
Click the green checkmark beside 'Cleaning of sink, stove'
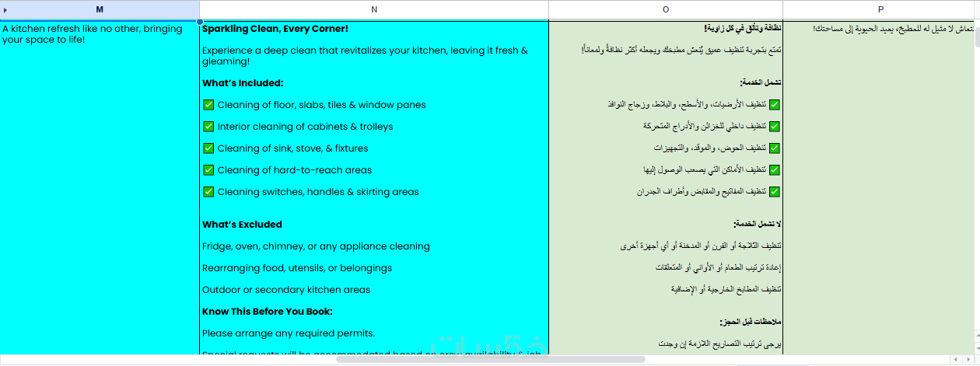(208, 148)
